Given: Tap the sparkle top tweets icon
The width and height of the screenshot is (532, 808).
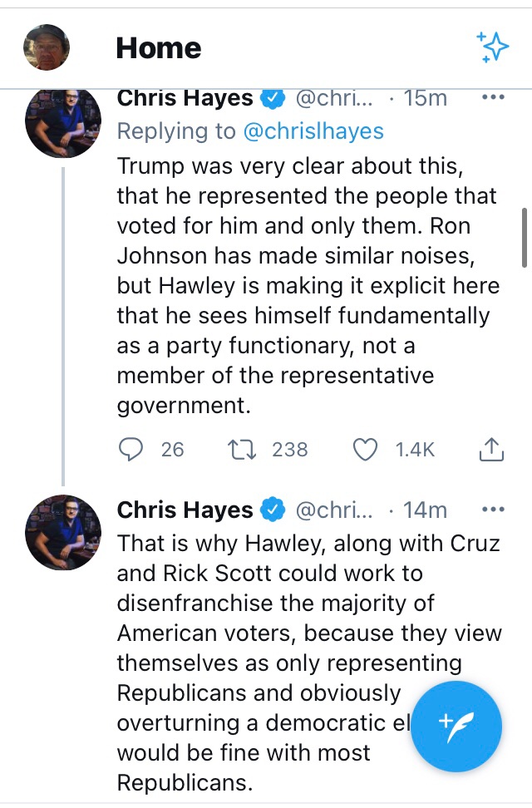Looking at the screenshot, I should (492, 47).
